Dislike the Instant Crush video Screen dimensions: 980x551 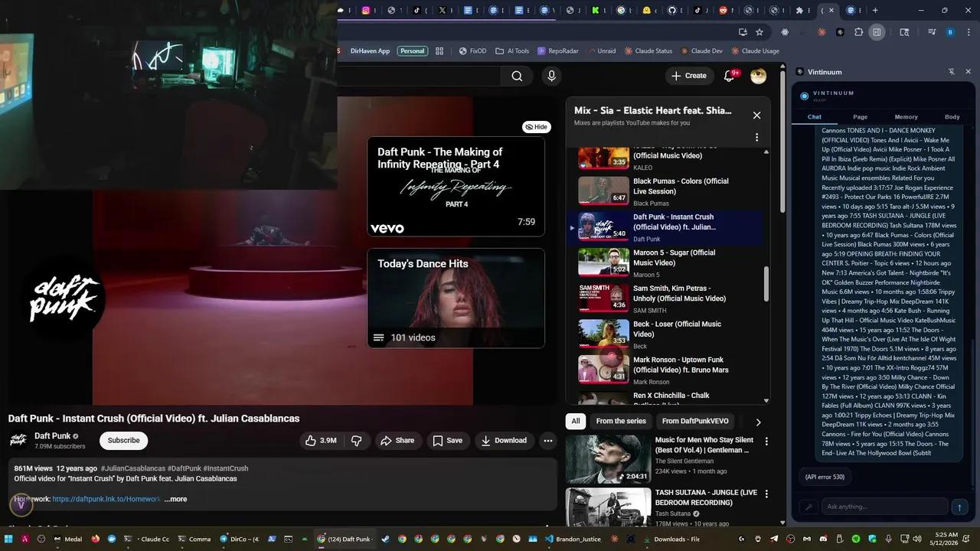pos(356,441)
